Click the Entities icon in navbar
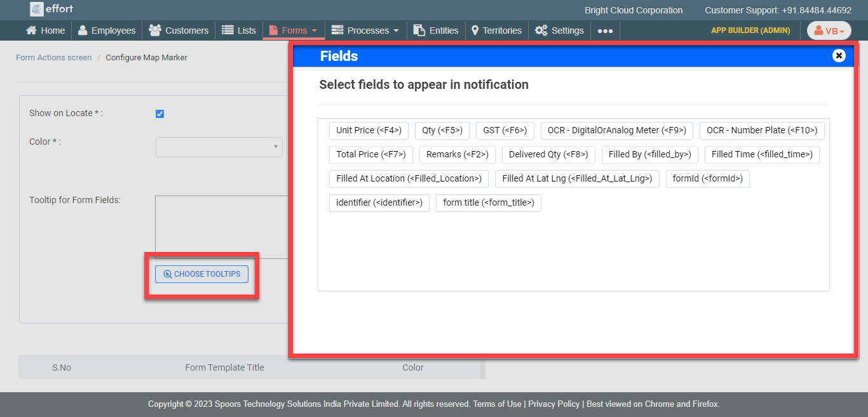 (x=419, y=30)
